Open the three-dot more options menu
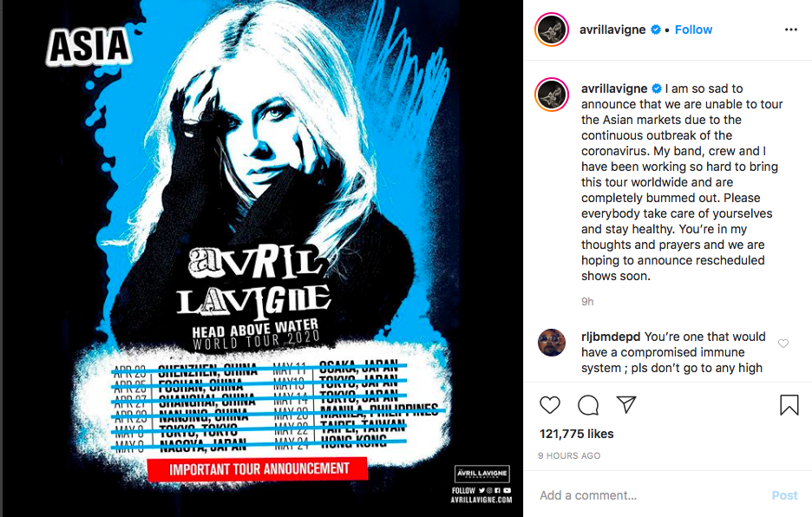 click(x=791, y=29)
